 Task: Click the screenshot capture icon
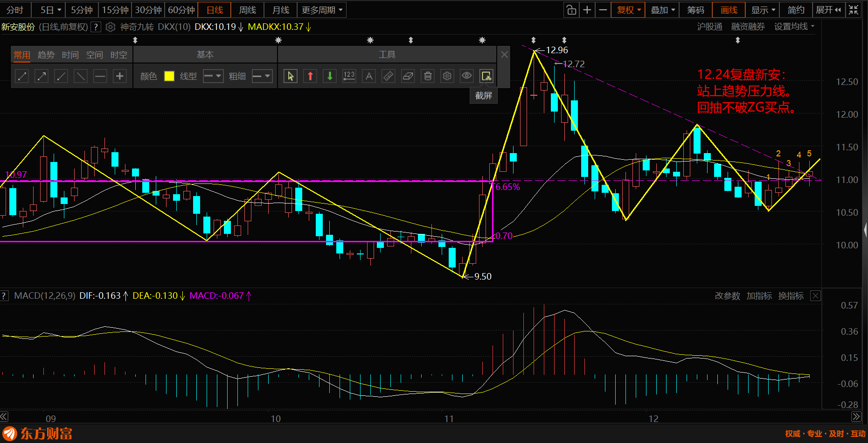(x=486, y=76)
